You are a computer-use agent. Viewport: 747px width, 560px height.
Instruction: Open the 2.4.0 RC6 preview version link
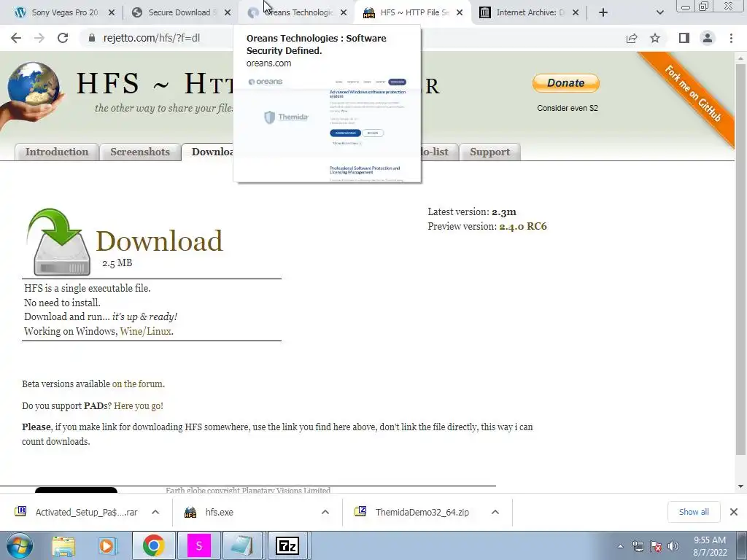click(522, 226)
